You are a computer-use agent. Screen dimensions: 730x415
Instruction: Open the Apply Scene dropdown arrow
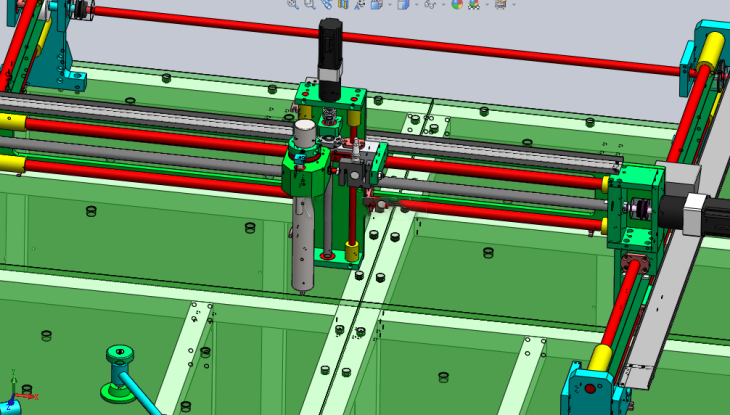487,4
